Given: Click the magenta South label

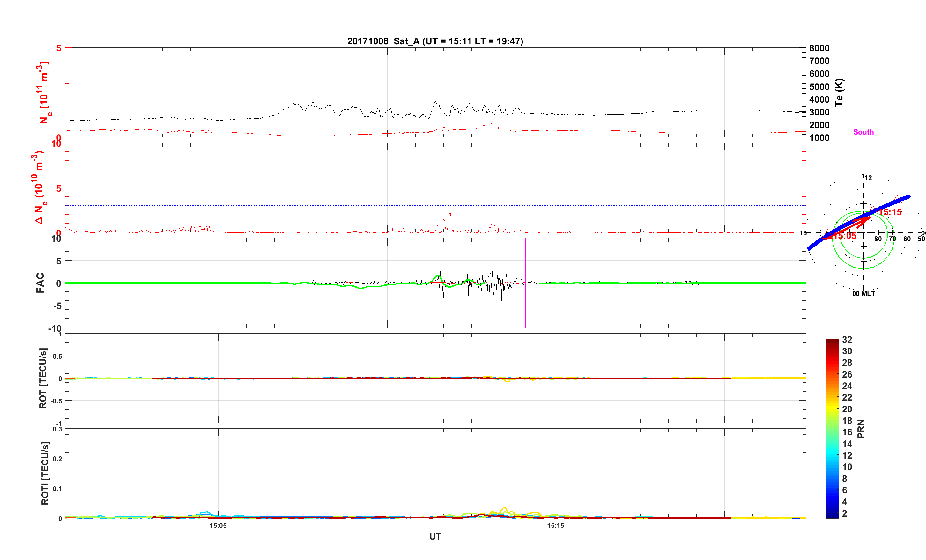Looking at the screenshot, I should click(x=863, y=132).
